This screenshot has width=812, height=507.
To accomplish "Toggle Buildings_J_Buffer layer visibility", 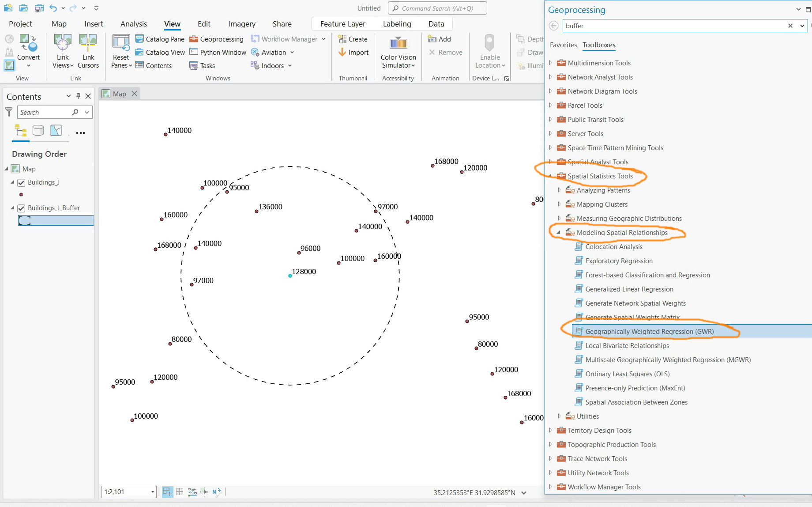I will [x=21, y=208].
